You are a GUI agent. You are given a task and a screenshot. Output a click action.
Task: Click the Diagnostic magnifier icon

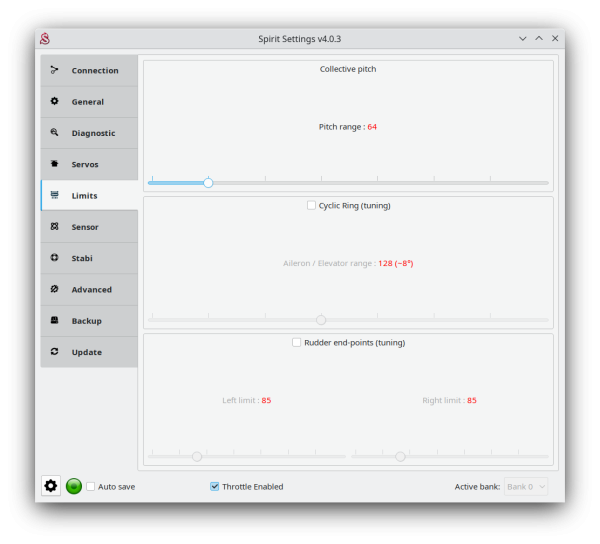coord(54,132)
